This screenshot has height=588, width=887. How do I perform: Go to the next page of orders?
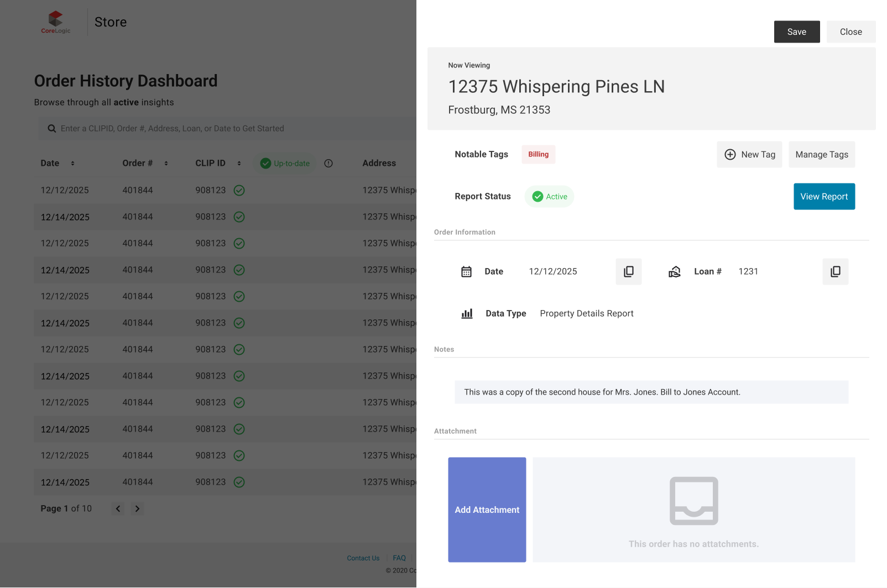(x=137, y=508)
